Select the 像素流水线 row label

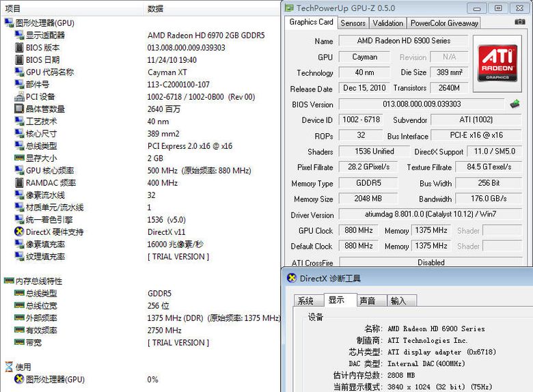(x=45, y=195)
